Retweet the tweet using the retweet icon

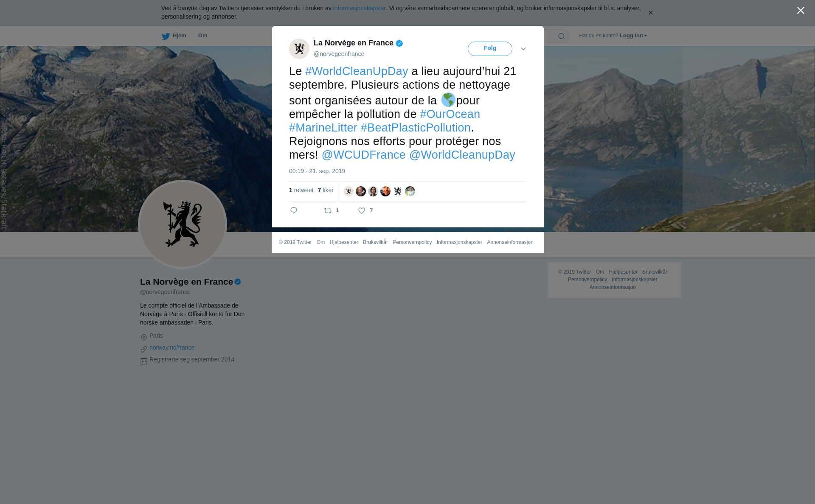click(x=328, y=210)
